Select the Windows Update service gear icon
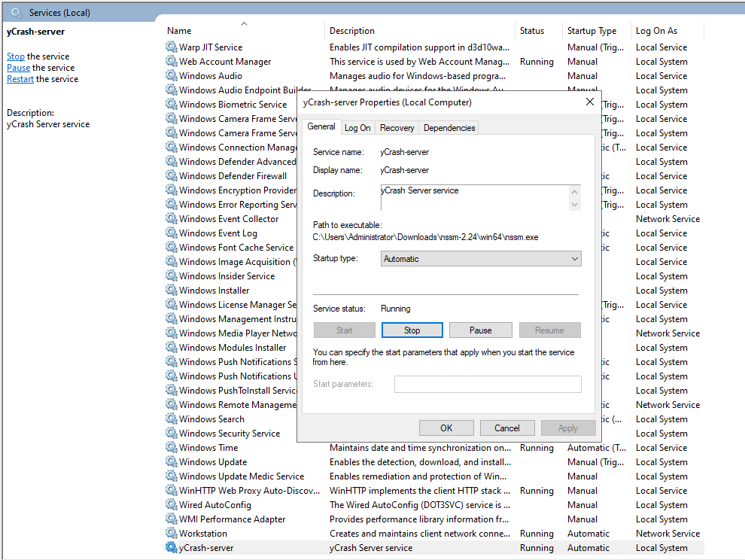The width and height of the screenshot is (745, 560). click(x=172, y=462)
